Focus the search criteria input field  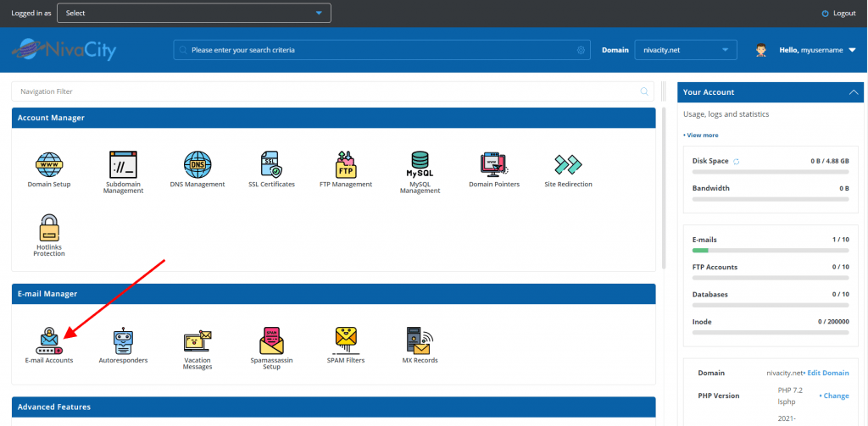click(382, 50)
